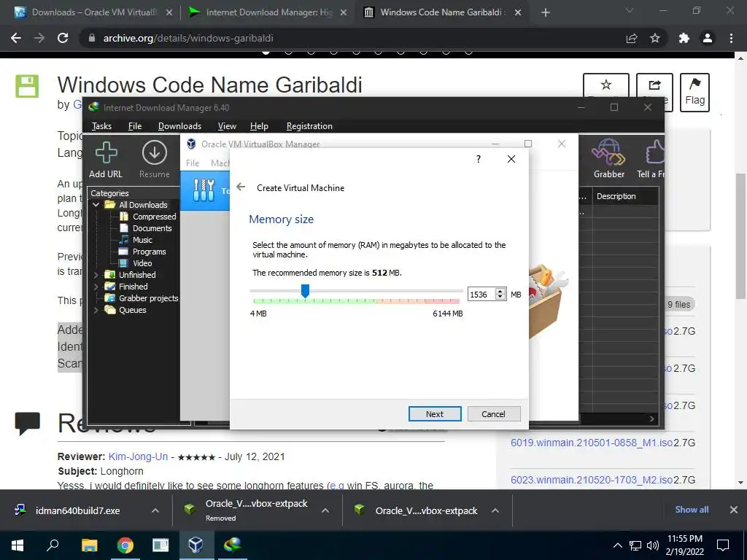This screenshot has width=747, height=560.
Task: Expand the Queues category
Action: coord(96,310)
